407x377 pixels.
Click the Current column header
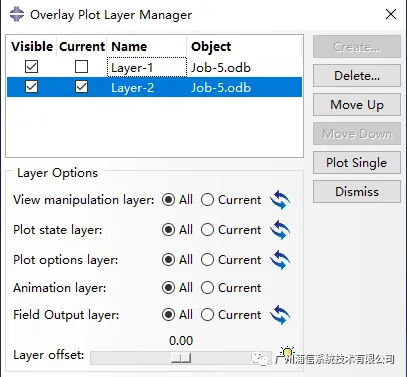click(x=82, y=46)
